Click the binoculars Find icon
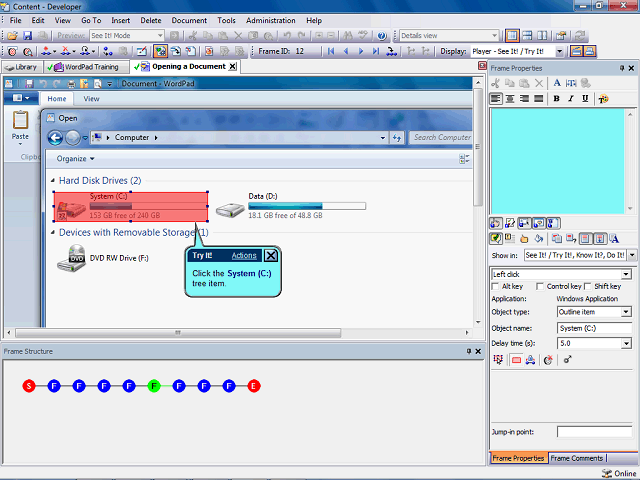This screenshot has height=480, width=640. pyautogui.click(x=348, y=36)
